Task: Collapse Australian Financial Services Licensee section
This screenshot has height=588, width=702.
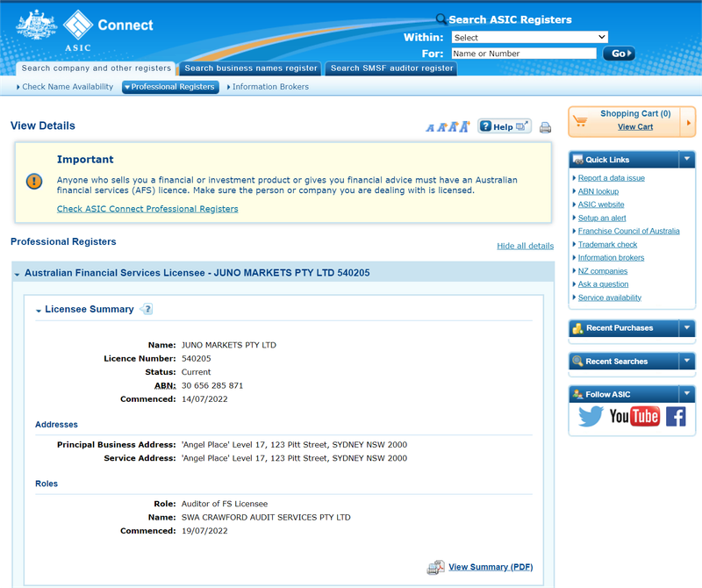Action: (17, 274)
